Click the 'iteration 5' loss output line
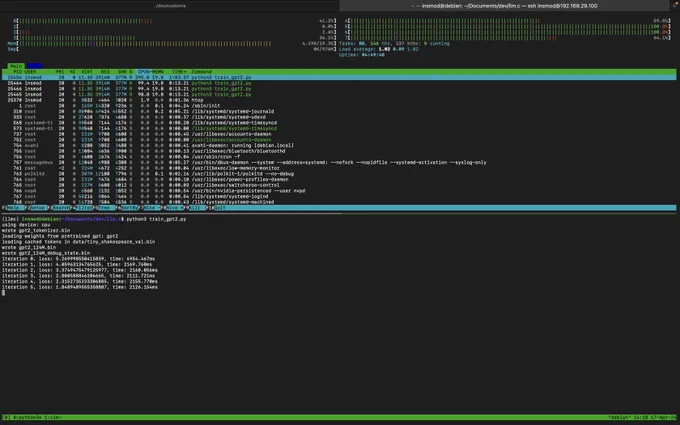 (80, 287)
